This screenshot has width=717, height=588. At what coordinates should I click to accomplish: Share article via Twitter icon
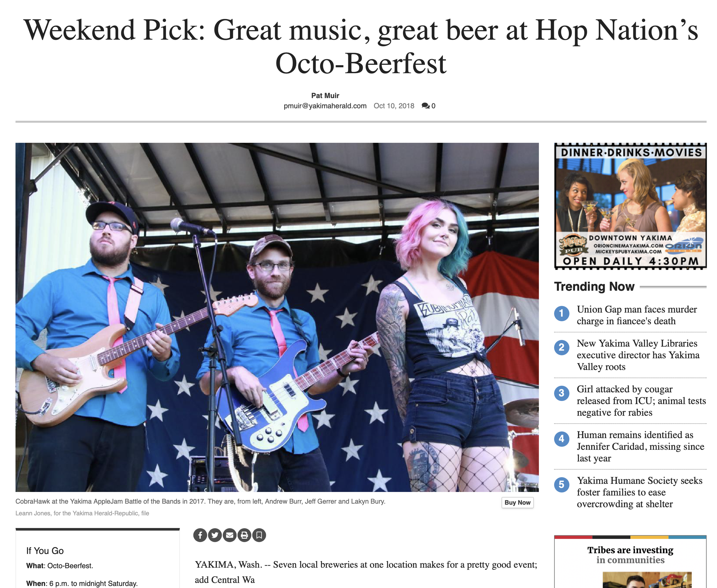point(215,535)
